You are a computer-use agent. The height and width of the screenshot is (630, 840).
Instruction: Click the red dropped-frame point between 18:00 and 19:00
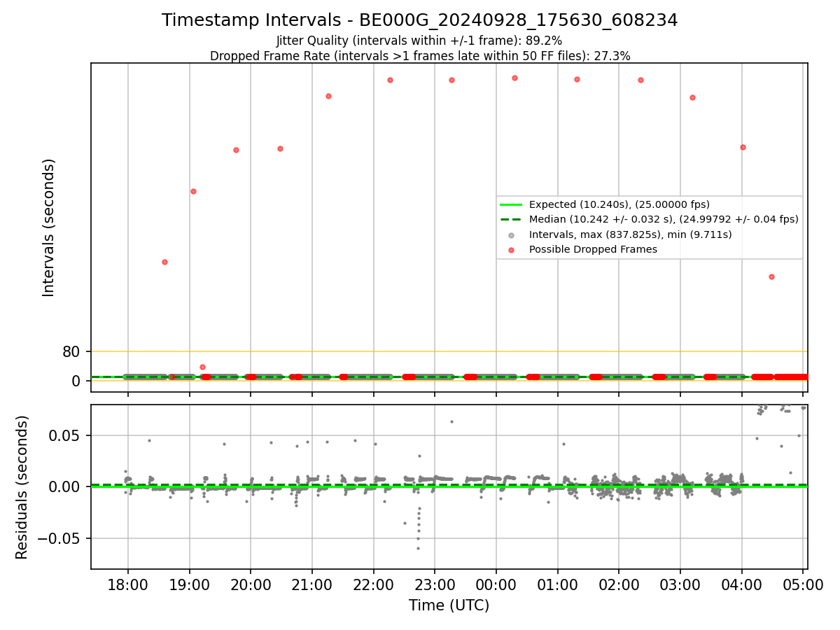coord(164,262)
